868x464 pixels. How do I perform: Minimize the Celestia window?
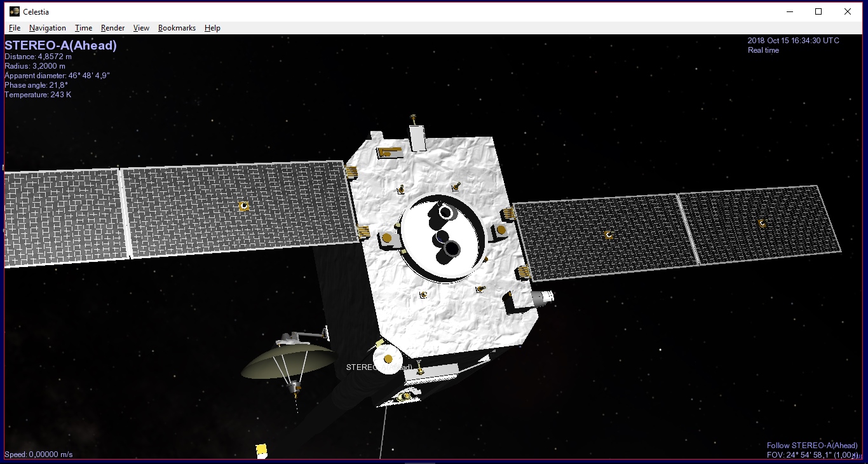pos(790,11)
